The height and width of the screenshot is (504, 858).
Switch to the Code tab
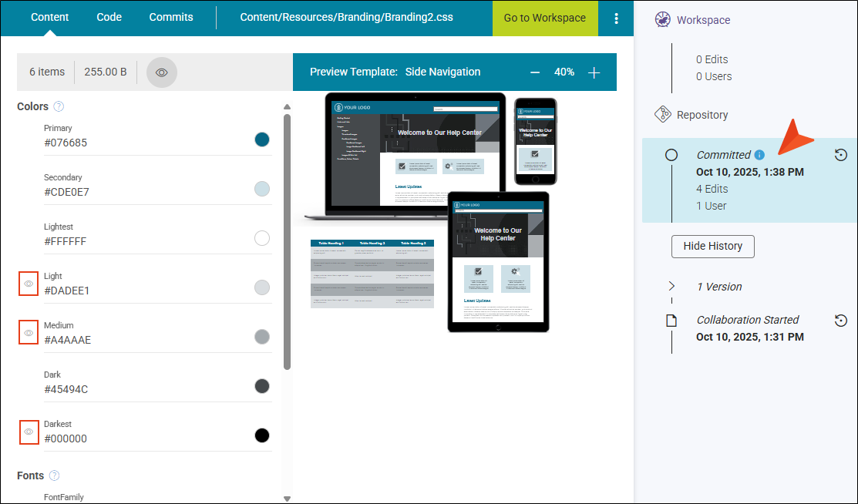[109, 17]
